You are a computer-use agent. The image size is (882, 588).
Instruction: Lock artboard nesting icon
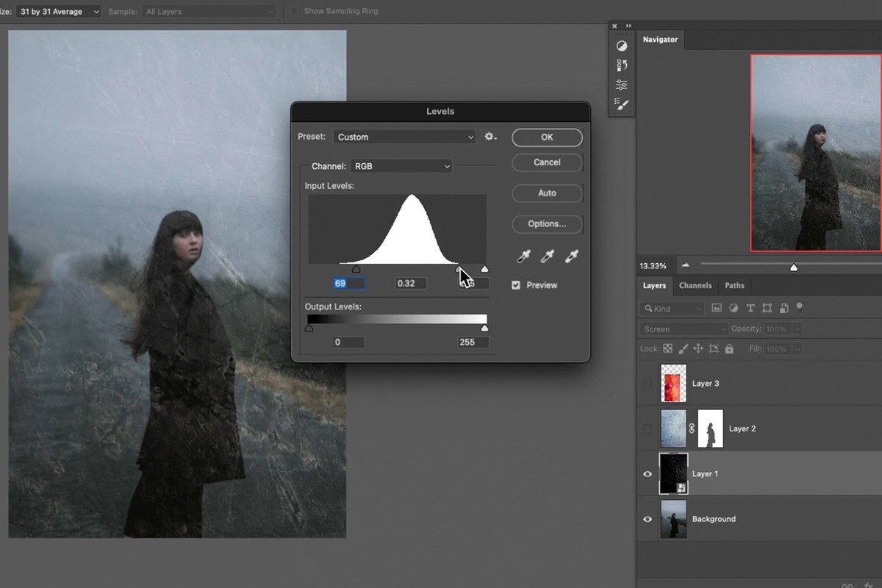coord(714,349)
